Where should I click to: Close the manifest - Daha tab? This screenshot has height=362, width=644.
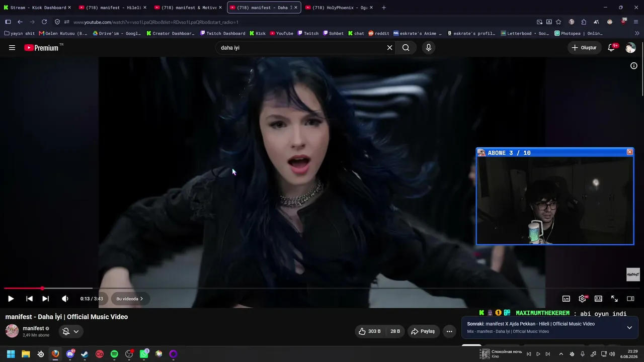296,8
